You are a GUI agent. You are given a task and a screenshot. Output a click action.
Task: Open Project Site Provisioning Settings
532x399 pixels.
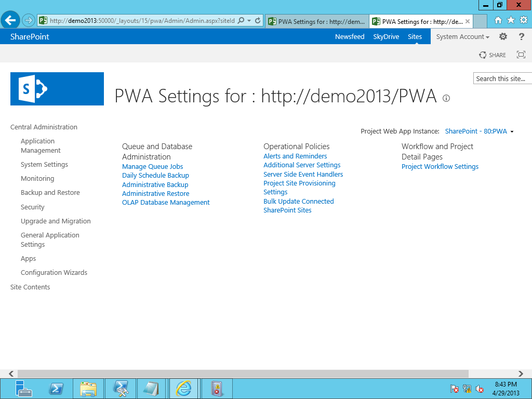coord(300,188)
